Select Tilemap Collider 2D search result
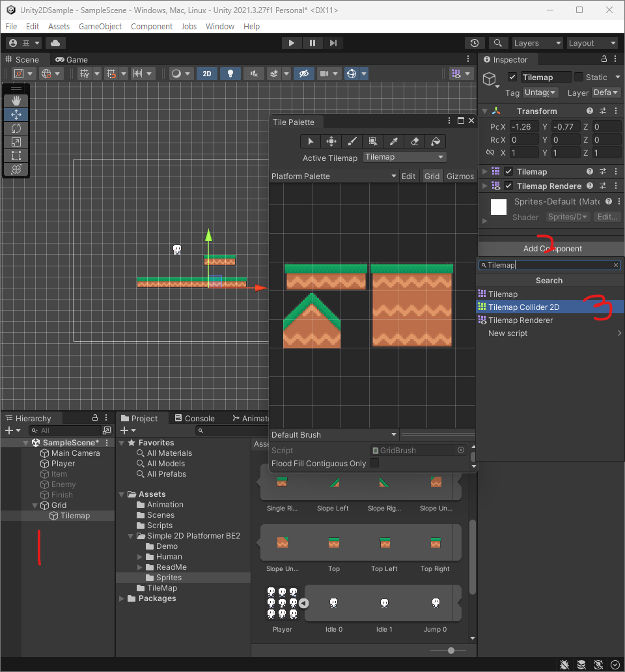Image resolution: width=625 pixels, height=672 pixels. (551, 307)
